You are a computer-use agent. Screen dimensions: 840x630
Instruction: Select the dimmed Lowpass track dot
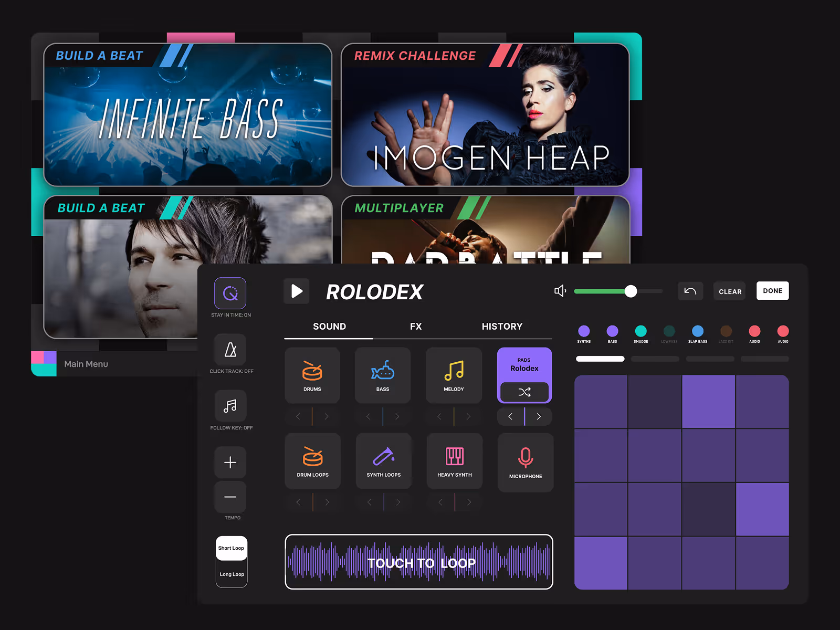669,331
